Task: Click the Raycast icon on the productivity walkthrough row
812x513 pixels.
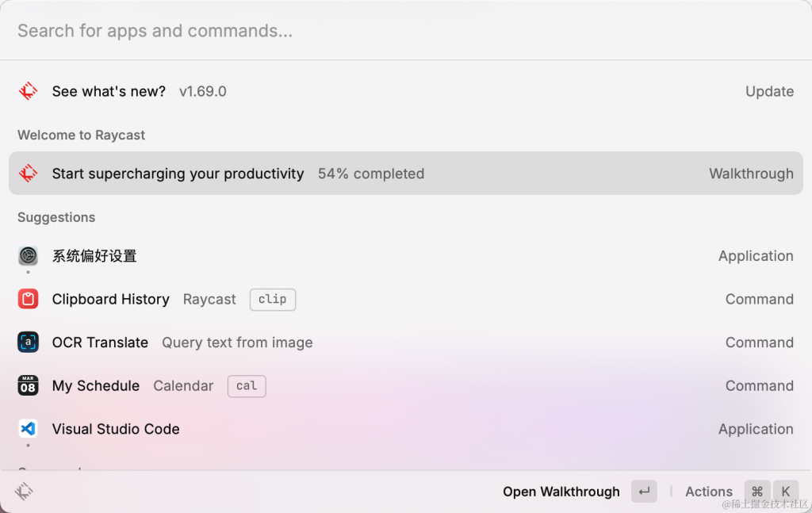Action: [x=28, y=174]
